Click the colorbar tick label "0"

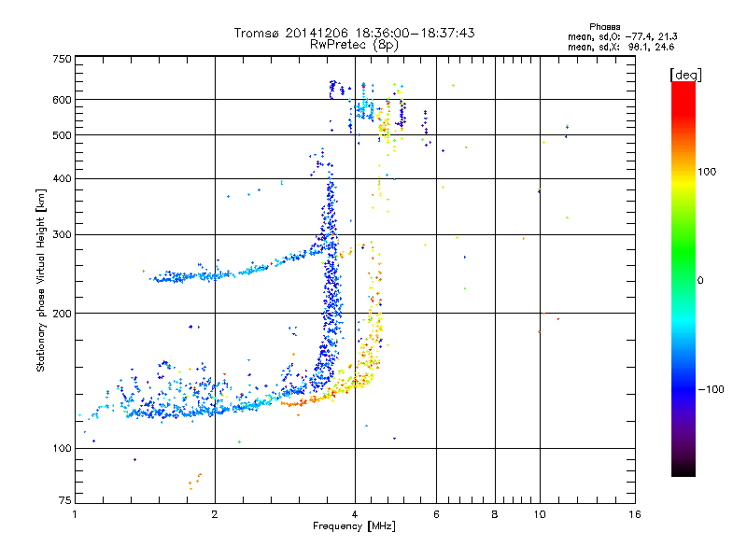(x=700, y=281)
